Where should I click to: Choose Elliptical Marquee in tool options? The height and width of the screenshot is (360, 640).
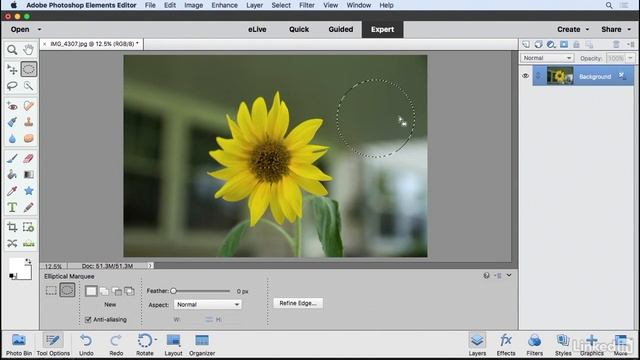coord(67,290)
